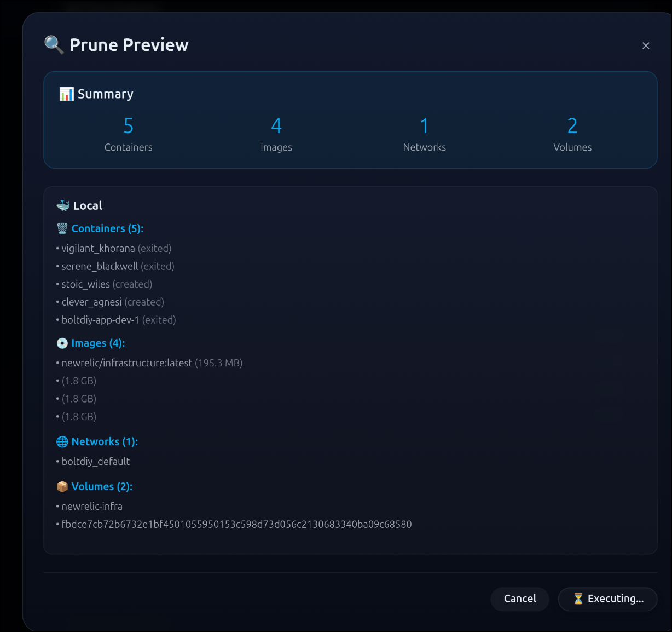Select the 5 Containers summary count
The height and width of the screenshot is (632, 672).
[x=128, y=127]
